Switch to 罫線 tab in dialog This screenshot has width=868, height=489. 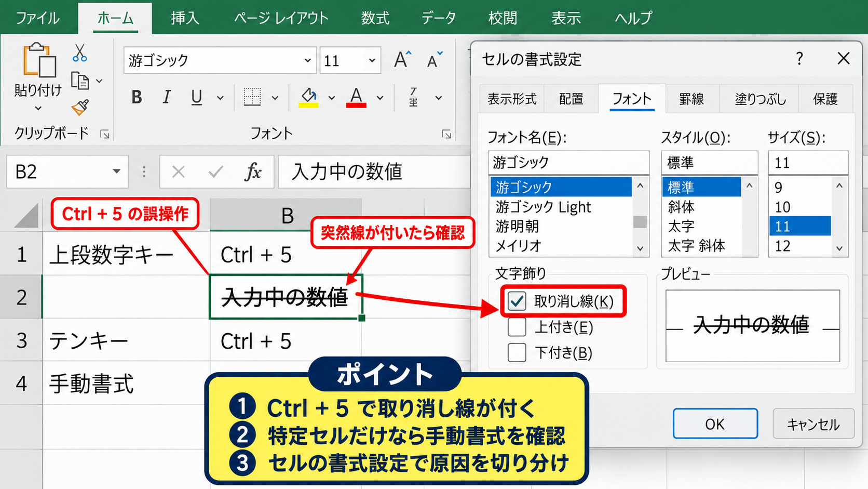[x=691, y=99]
